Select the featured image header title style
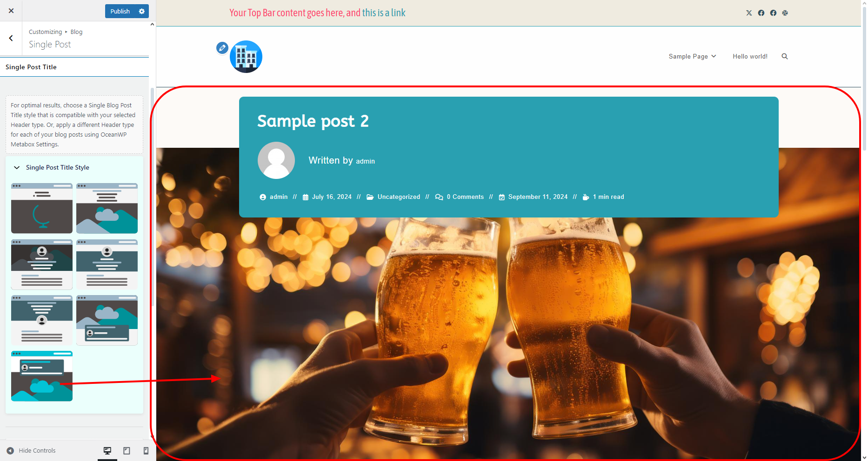Viewport: 868px width, 461px height. [x=107, y=208]
